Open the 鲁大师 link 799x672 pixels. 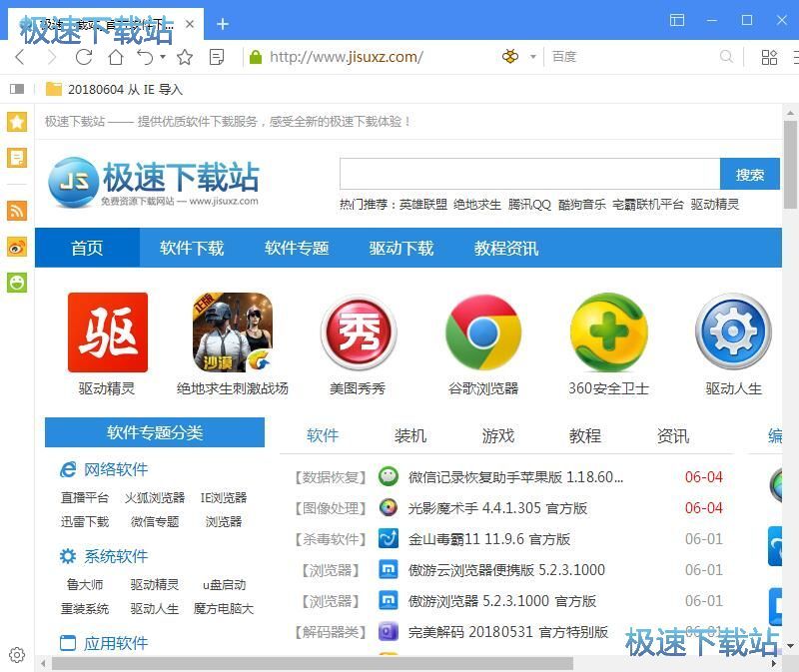tap(85, 584)
